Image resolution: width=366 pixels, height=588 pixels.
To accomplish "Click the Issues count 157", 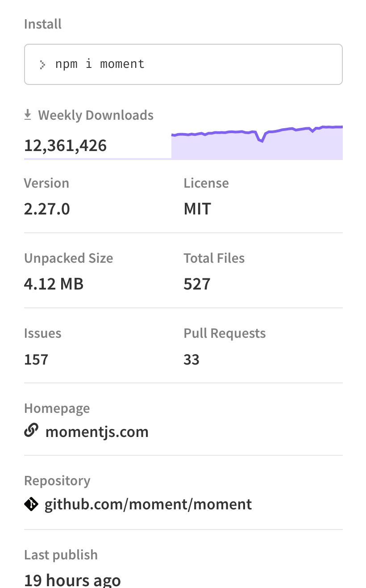I will [36, 359].
